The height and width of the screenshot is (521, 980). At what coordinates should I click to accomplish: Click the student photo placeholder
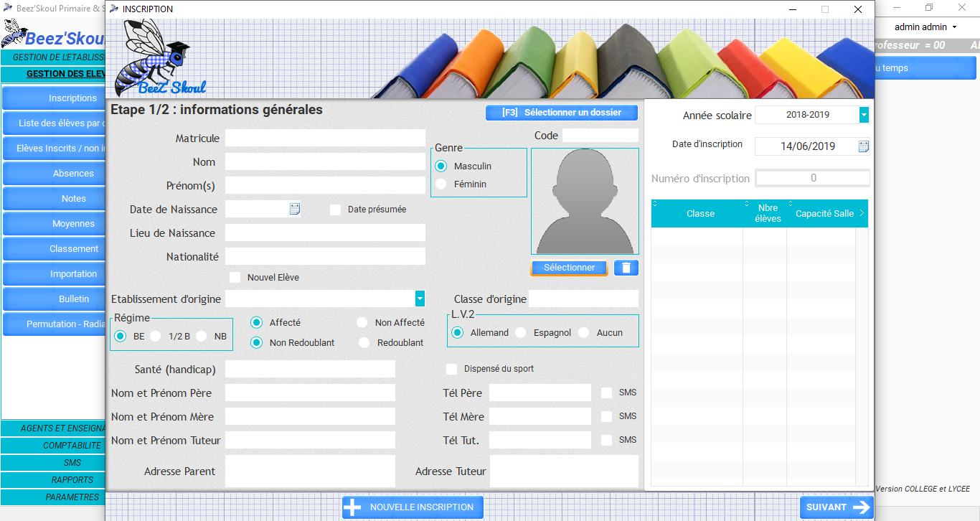click(585, 201)
